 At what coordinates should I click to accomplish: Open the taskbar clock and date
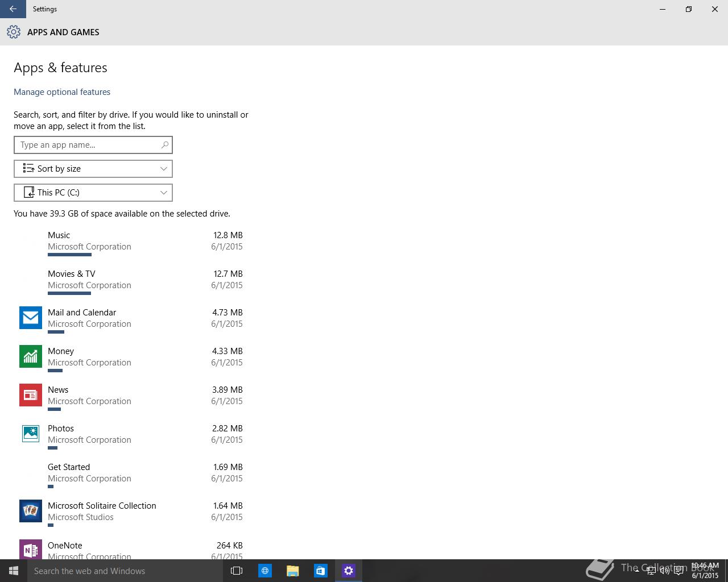point(705,571)
